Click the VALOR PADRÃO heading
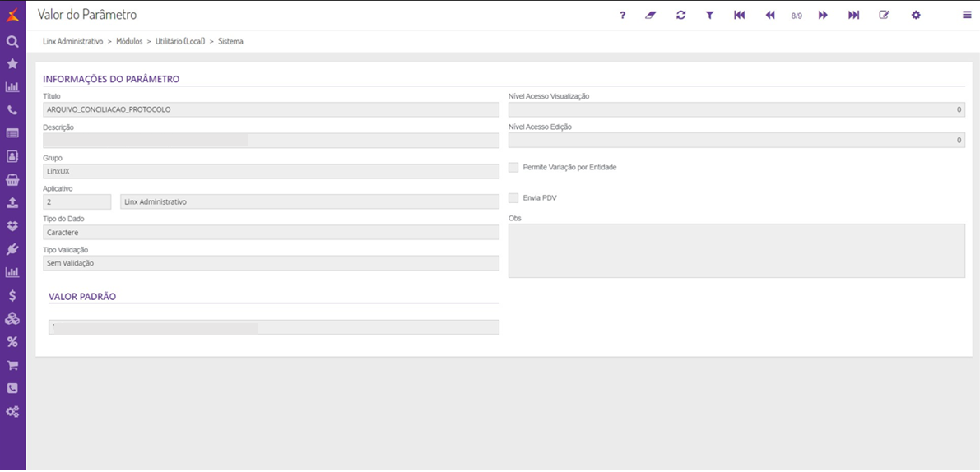The height and width of the screenshot is (472, 980). click(82, 296)
